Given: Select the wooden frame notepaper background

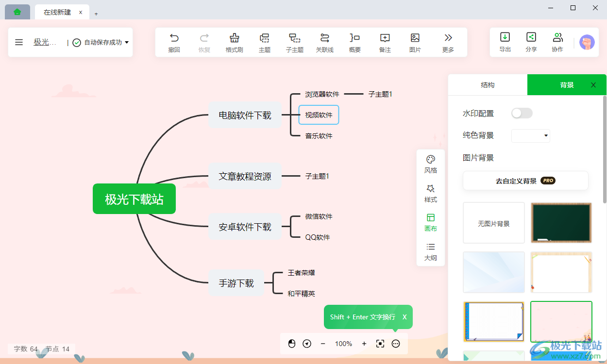Looking at the screenshot, I should point(561,272).
